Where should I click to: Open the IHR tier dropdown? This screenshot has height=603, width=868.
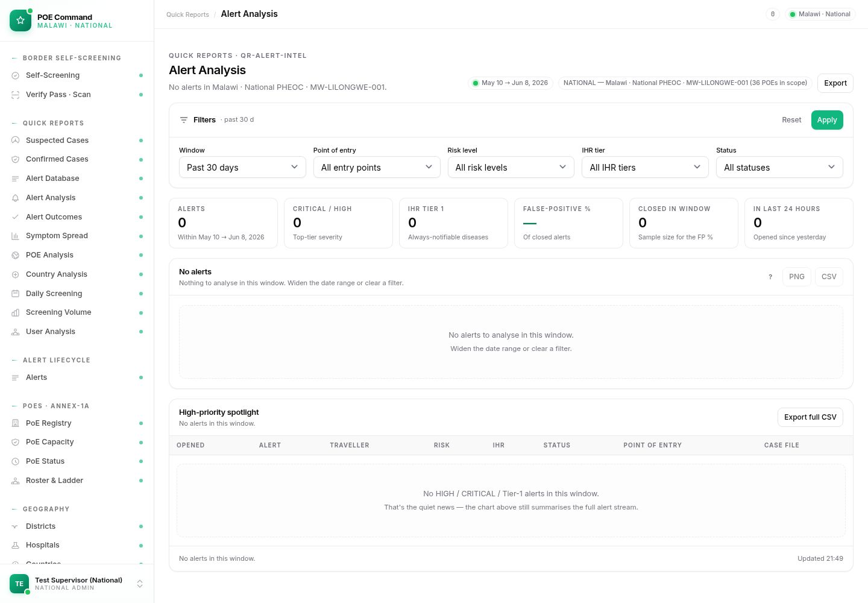tap(645, 167)
